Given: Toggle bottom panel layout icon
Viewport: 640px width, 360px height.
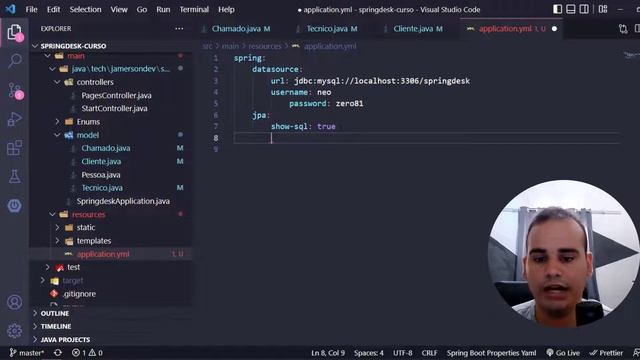Looking at the screenshot, I should (x=571, y=9).
